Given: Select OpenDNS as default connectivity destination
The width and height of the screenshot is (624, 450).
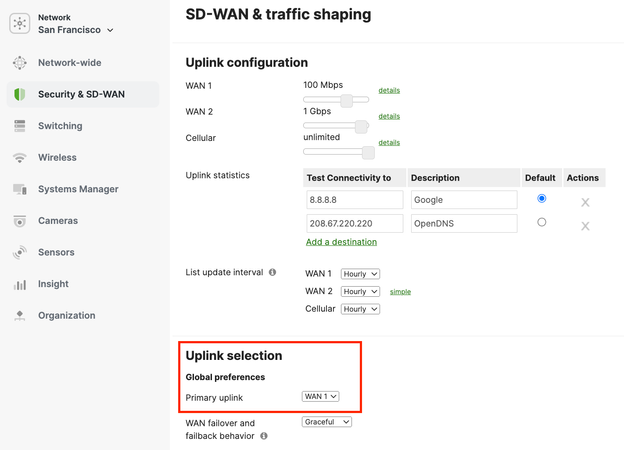Looking at the screenshot, I should point(541,222).
